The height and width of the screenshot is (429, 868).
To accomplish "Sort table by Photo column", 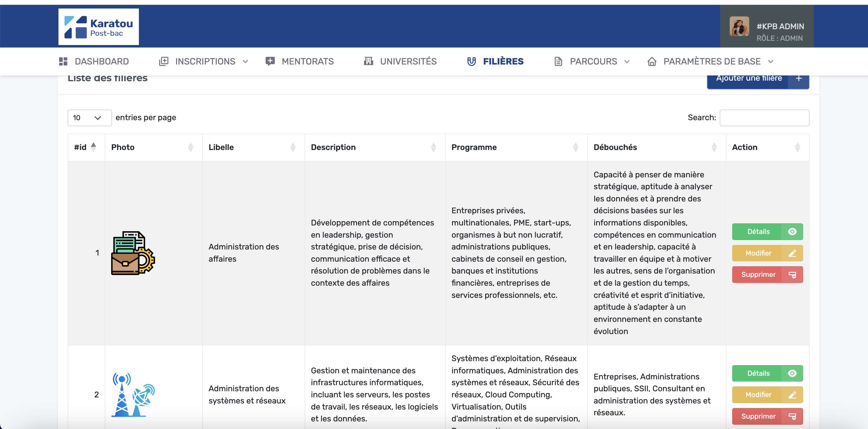I will click(154, 148).
